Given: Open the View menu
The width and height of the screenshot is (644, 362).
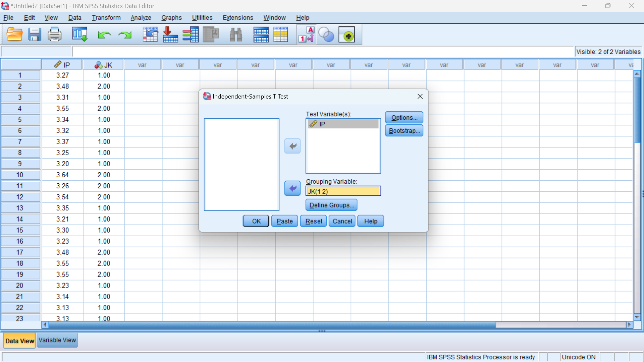Looking at the screenshot, I should pyautogui.click(x=51, y=18).
